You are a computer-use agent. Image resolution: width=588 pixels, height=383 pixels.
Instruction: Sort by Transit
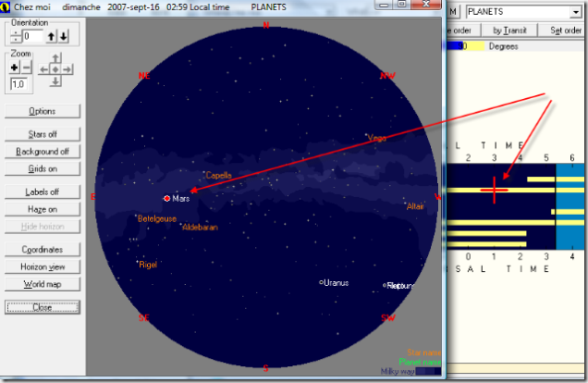pyautogui.click(x=510, y=30)
